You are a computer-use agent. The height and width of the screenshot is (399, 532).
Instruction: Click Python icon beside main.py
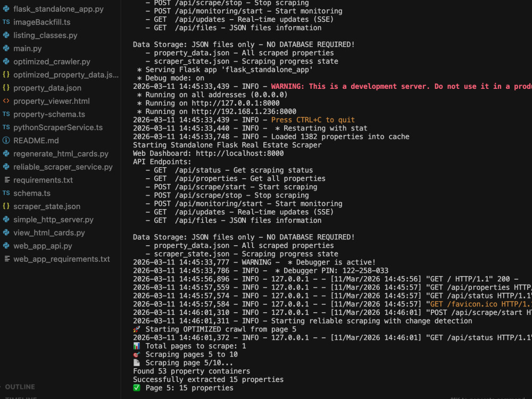[x=6, y=48]
